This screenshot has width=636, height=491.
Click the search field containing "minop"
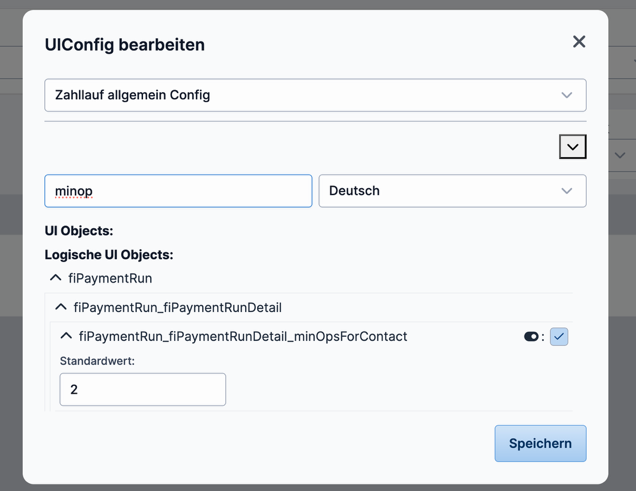(178, 191)
